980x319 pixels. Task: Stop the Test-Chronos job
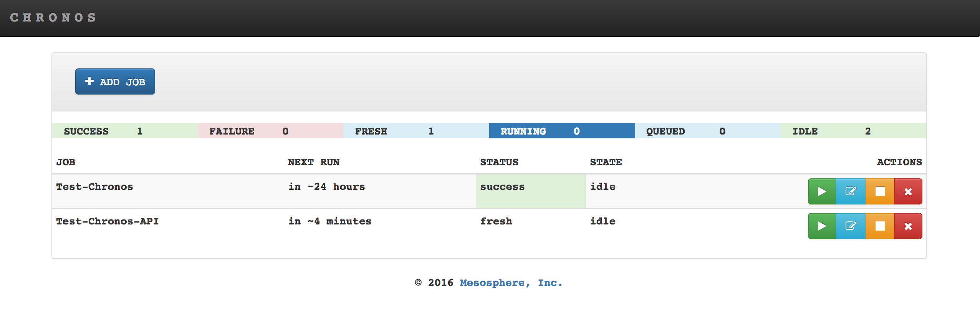(880, 191)
